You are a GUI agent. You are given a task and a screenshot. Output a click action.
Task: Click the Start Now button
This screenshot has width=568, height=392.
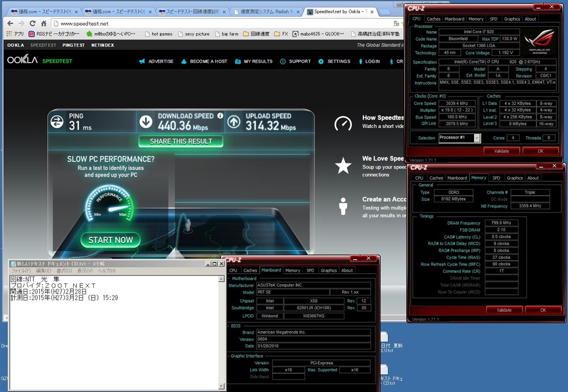(110, 240)
